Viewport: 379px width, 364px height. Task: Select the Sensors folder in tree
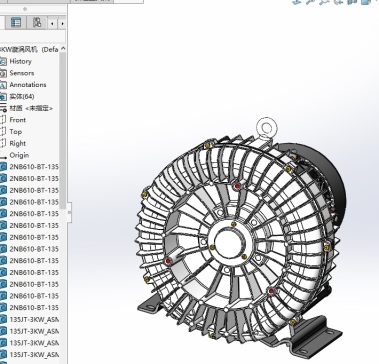pyautogui.click(x=17, y=73)
